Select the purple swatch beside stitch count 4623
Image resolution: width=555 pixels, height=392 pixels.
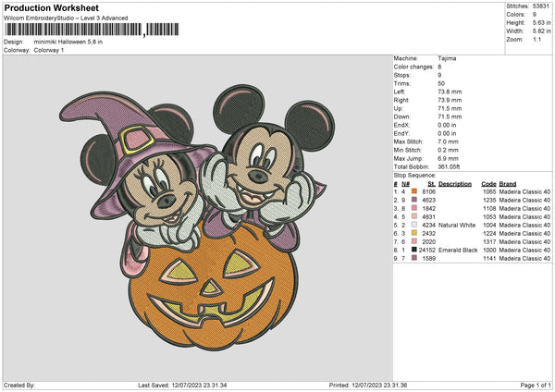(414, 200)
